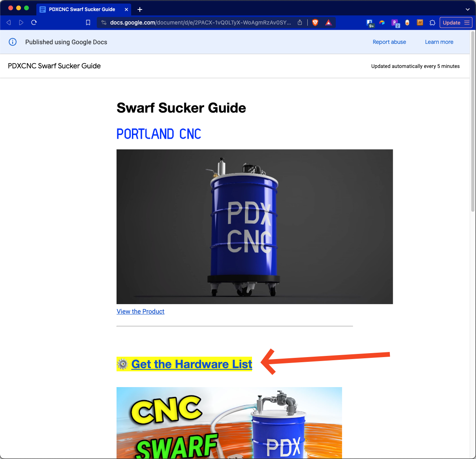Close the PDXCNC Swarf Sucker Guide tab
Image resolution: width=476 pixels, height=459 pixels.
pos(126,9)
